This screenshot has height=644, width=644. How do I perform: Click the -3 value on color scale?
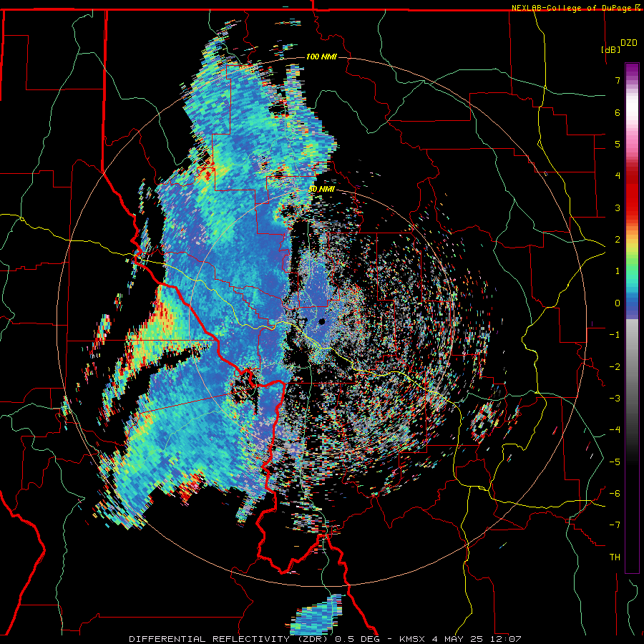click(x=615, y=399)
